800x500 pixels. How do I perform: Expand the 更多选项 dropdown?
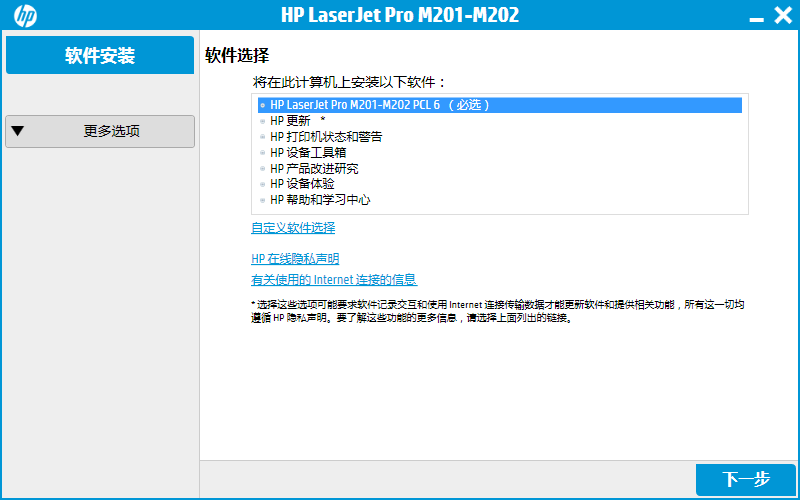[x=100, y=131]
